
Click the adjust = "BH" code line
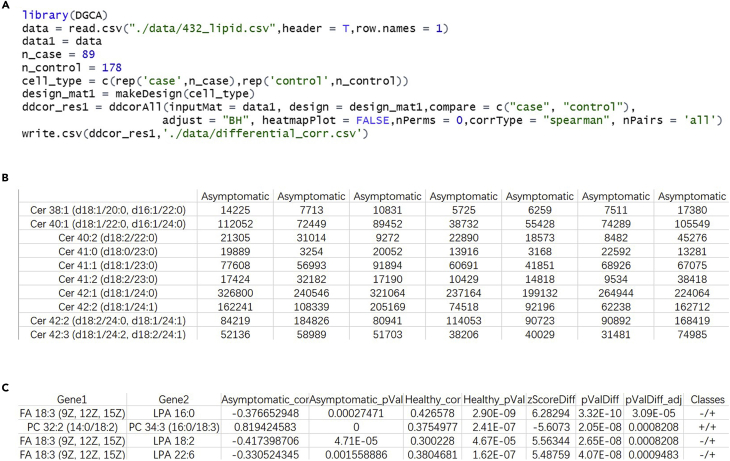pos(442,120)
